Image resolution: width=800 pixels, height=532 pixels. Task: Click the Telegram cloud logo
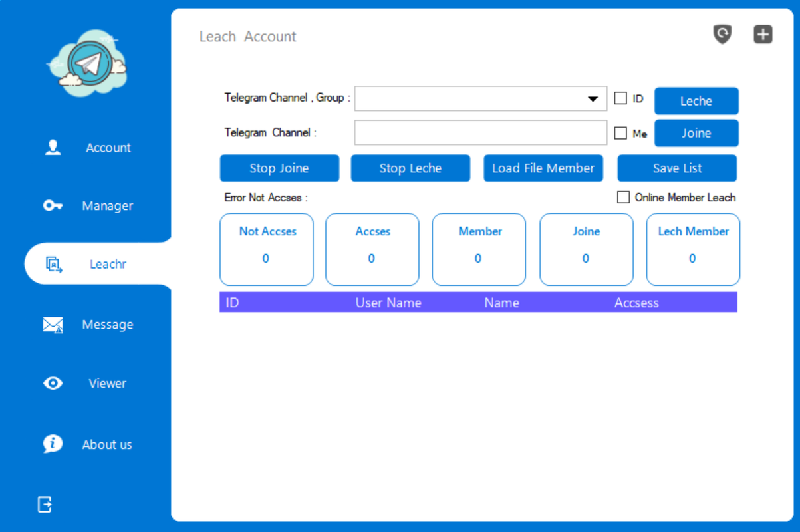[x=87, y=63]
